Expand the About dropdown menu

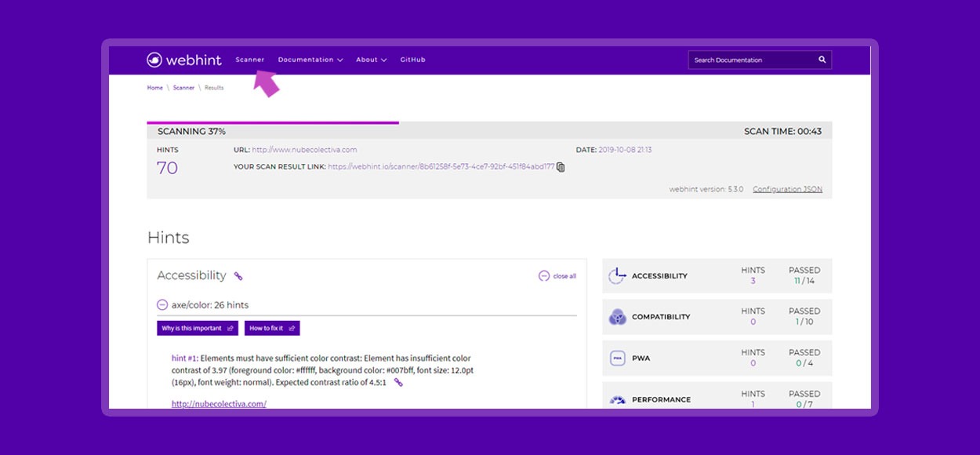click(372, 60)
